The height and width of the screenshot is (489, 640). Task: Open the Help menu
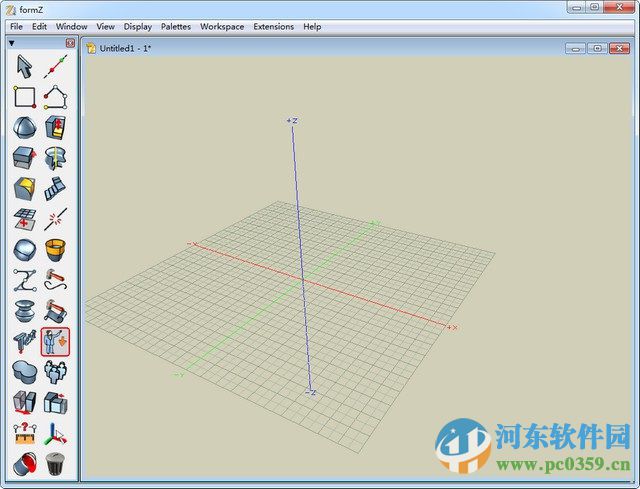(x=312, y=27)
